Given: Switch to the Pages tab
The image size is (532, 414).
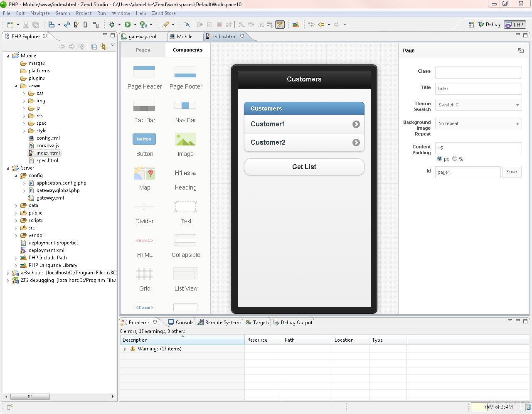Looking at the screenshot, I should 143,50.
